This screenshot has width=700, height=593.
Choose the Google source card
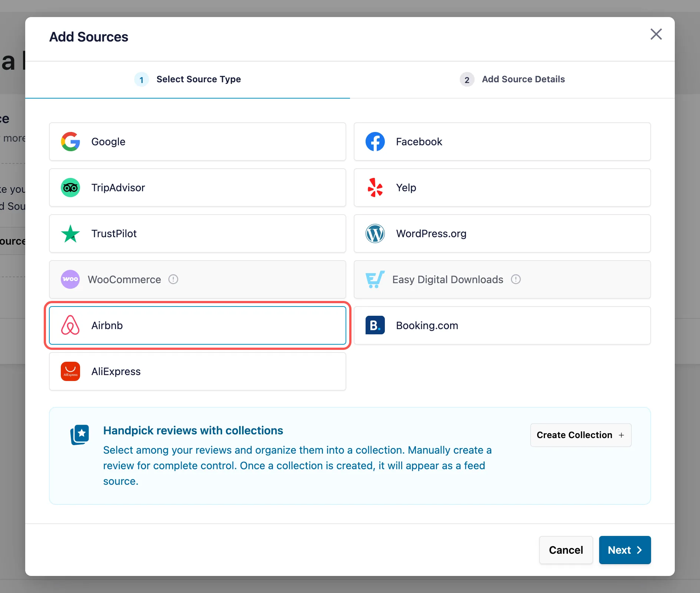click(198, 142)
